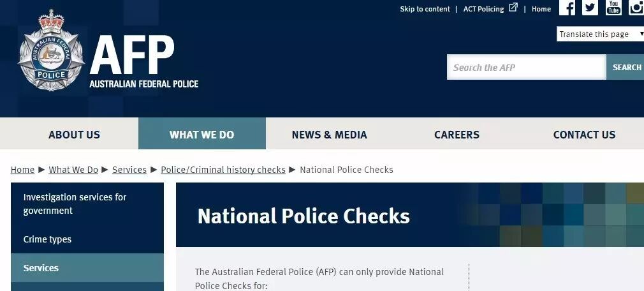644x291 pixels.
Task: Open the Translate this page dropdown
Action: click(600, 34)
